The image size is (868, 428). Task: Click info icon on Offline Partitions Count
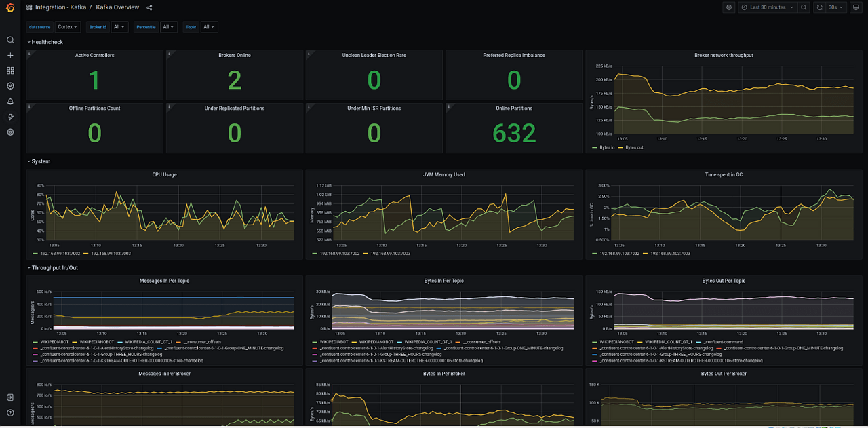point(29,106)
